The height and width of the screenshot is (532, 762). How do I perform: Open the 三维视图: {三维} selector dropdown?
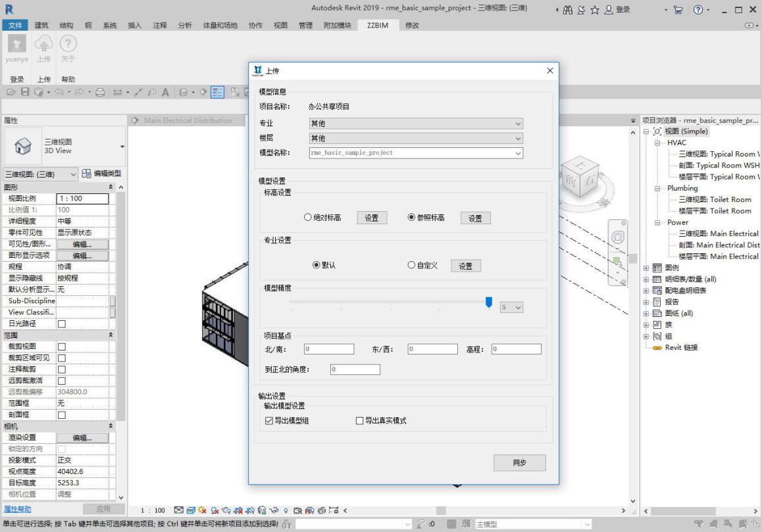click(x=40, y=174)
